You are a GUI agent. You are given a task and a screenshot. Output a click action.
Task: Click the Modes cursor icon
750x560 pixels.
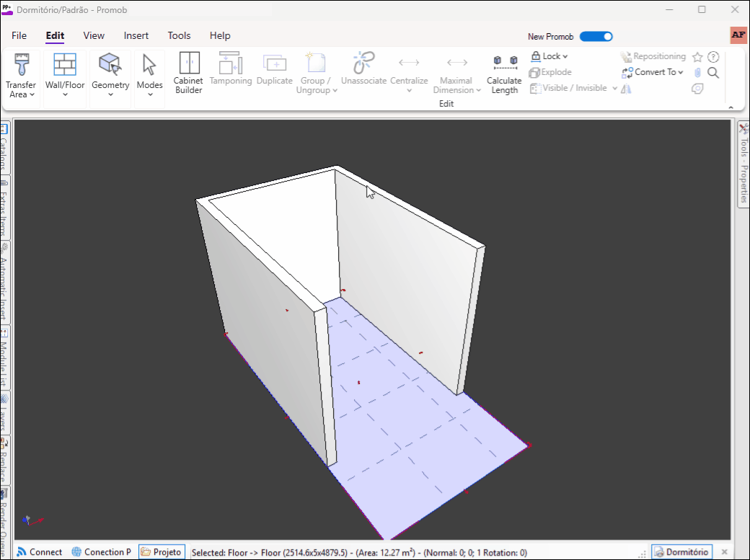(149, 65)
